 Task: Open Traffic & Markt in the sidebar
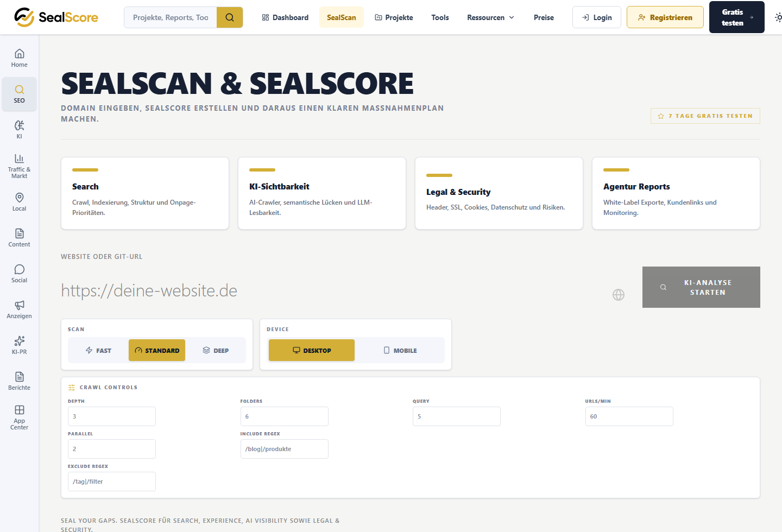tap(20, 166)
